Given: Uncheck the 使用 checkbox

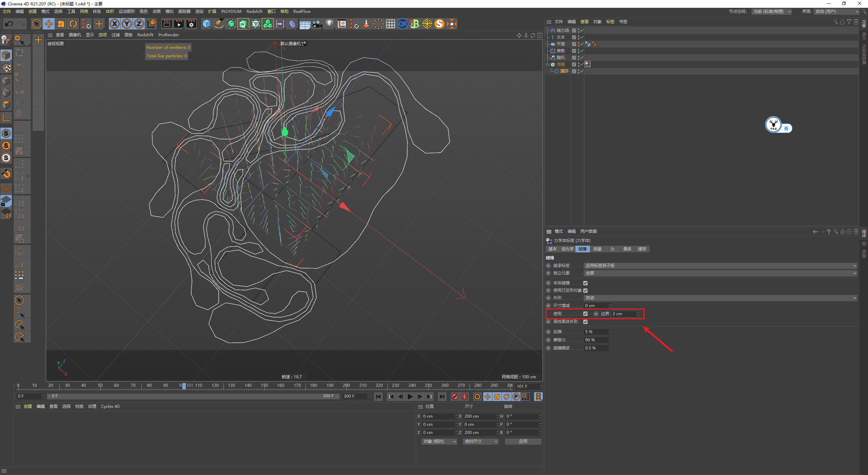Looking at the screenshot, I should [585, 314].
